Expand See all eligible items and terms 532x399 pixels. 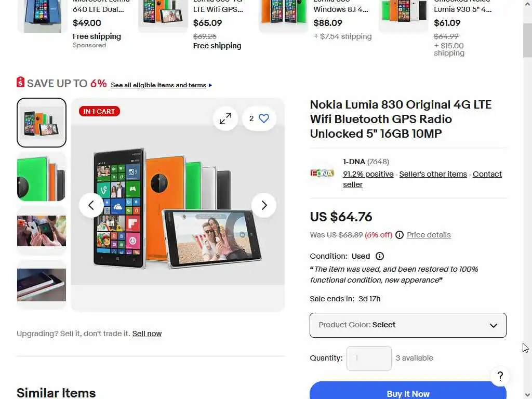click(x=161, y=85)
